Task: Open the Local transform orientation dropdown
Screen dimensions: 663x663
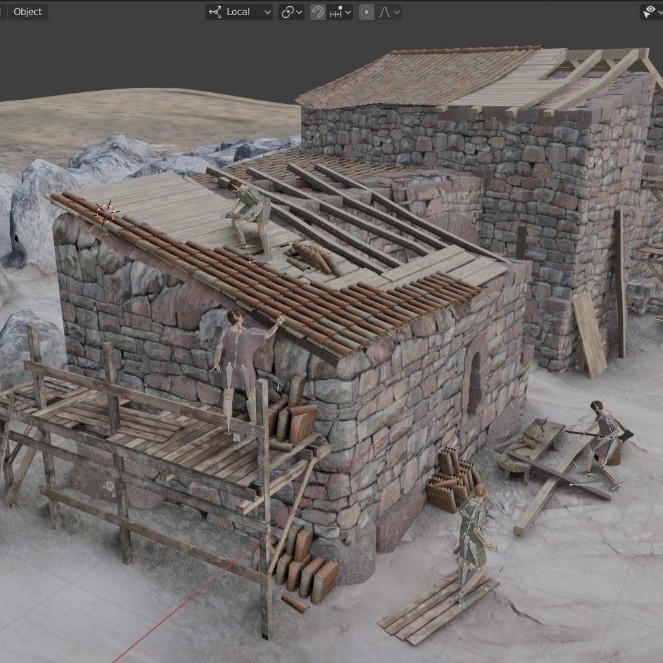Action: click(x=238, y=12)
